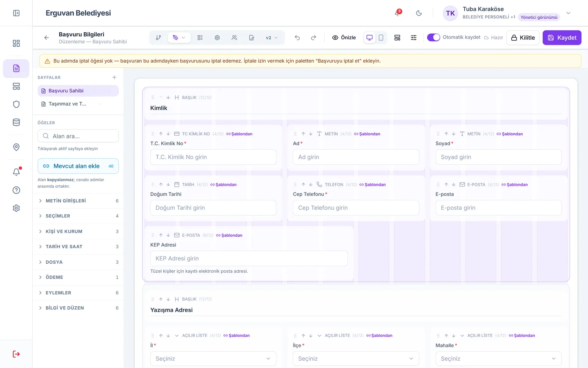Viewport: 588px width, 368px height.
Task: Expand the DOSYA category
Action: point(78,262)
